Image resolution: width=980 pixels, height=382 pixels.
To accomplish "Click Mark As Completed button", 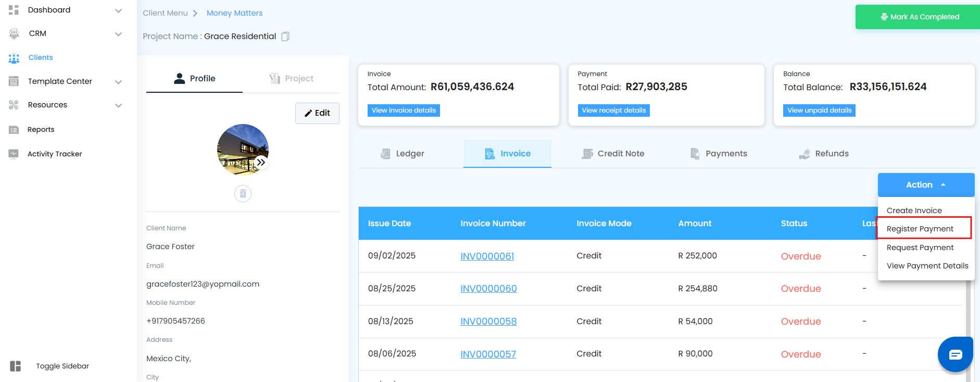I will tap(918, 17).
